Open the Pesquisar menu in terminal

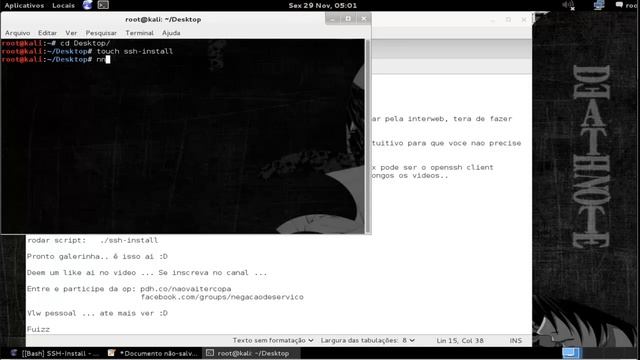pyautogui.click(x=101, y=33)
